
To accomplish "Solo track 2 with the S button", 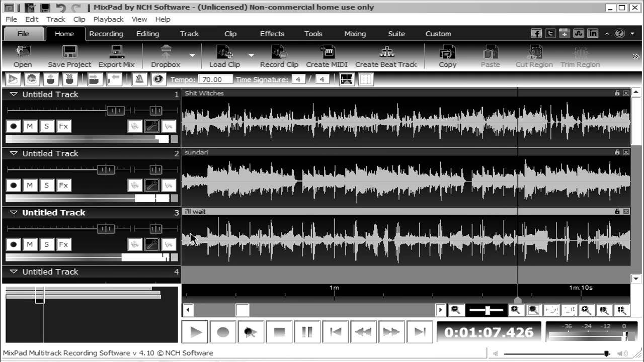I will 47,186.
